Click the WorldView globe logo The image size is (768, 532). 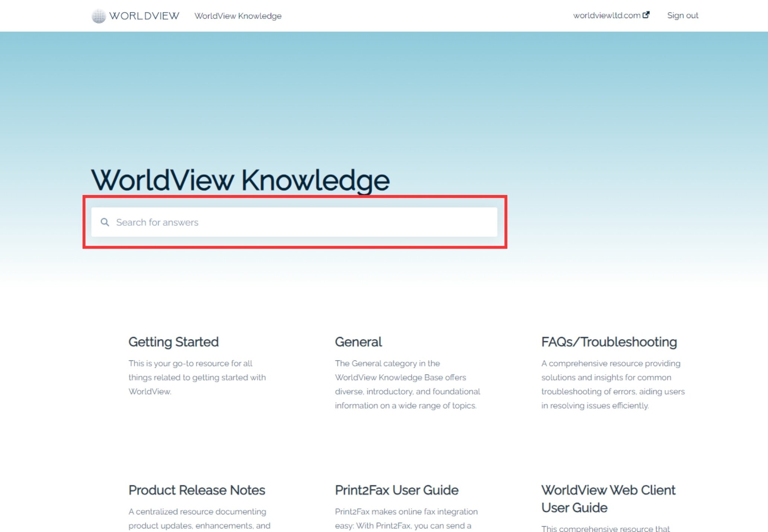99,16
